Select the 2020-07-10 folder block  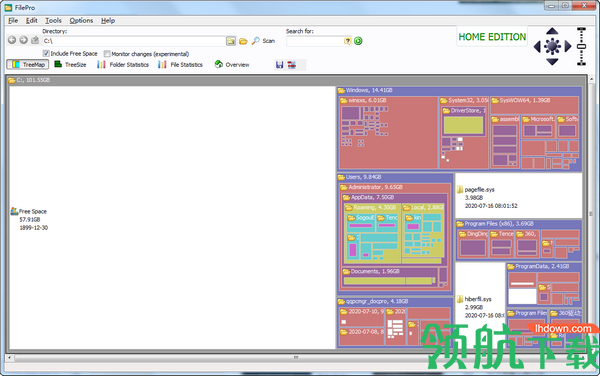361,316
